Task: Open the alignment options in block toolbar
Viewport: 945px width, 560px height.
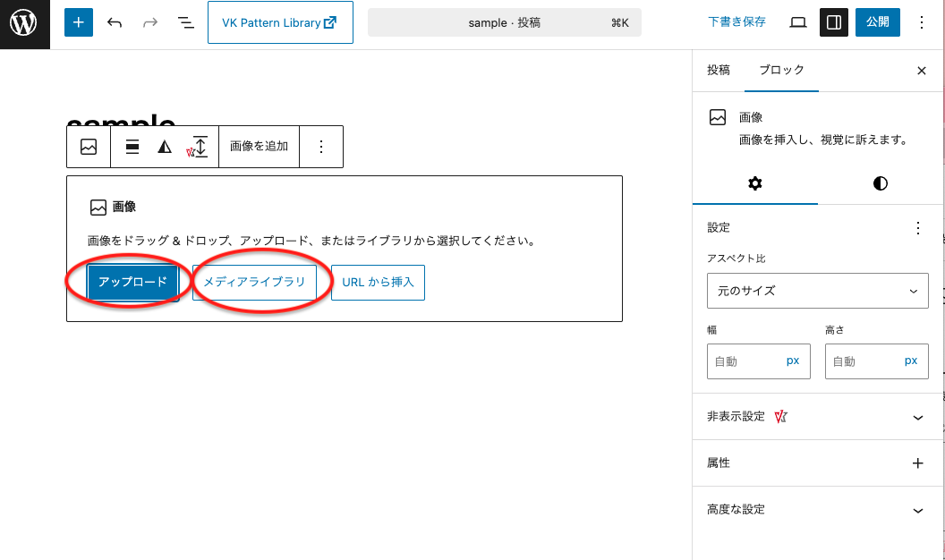Action: click(x=132, y=148)
